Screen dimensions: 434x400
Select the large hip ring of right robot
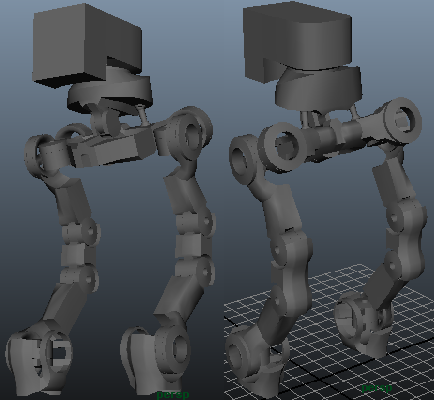(x=283, y=146)
